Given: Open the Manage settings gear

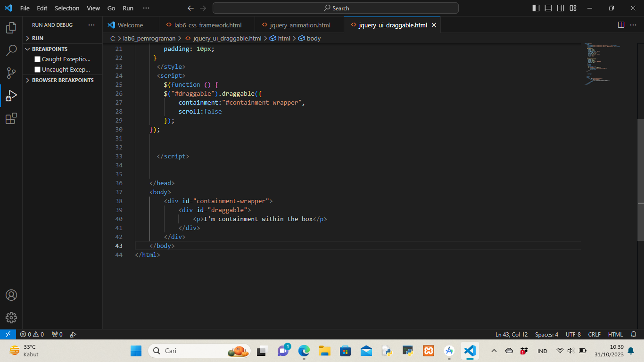Looking at the screenshot, I should [11, 317].
